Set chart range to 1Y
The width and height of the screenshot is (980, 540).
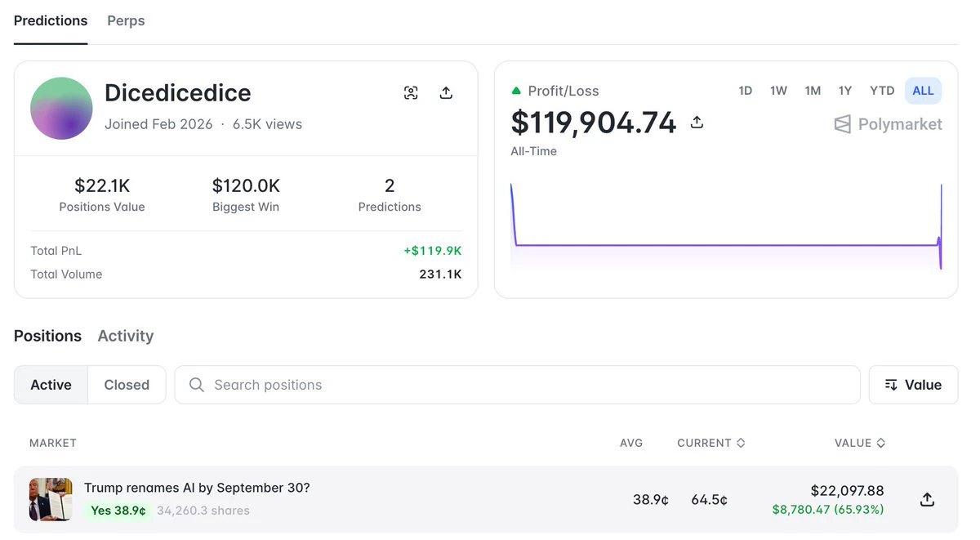pyautogui.click(x=845, y=91)
